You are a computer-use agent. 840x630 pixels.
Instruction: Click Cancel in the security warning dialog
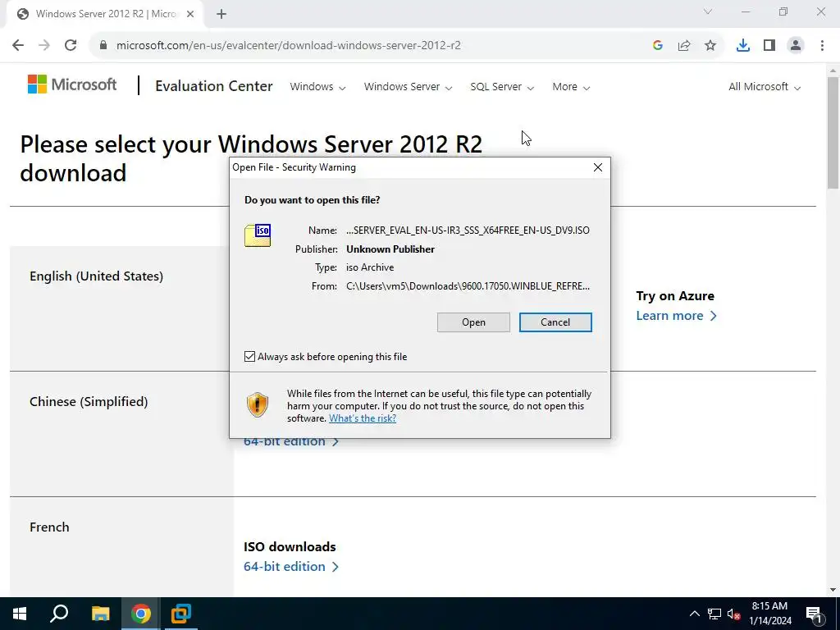coord(555,322)
